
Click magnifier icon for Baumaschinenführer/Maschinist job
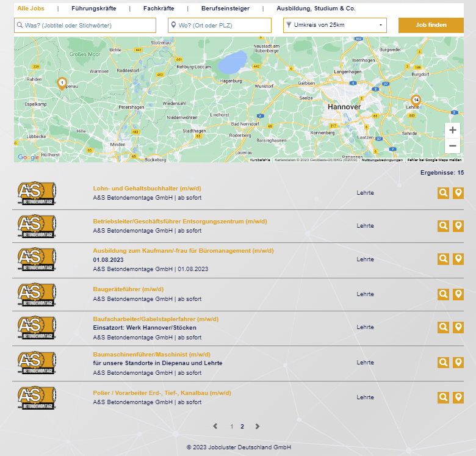coord(443,363)
